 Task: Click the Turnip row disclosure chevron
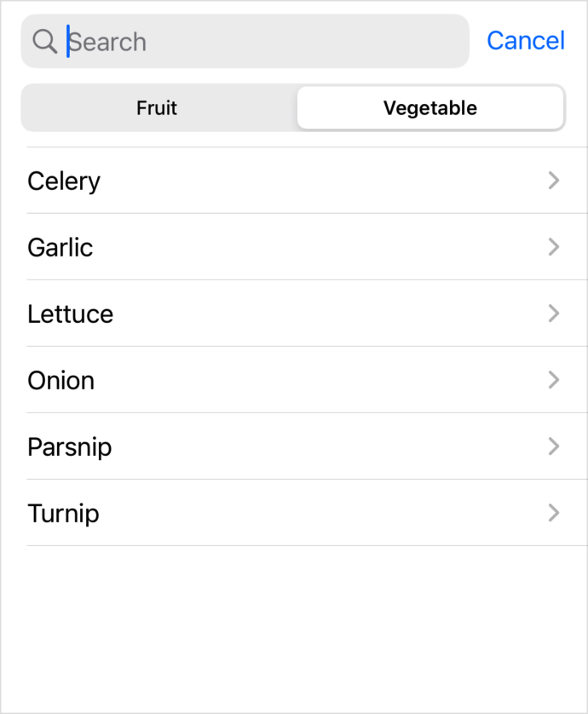click(x=554, y=513)
